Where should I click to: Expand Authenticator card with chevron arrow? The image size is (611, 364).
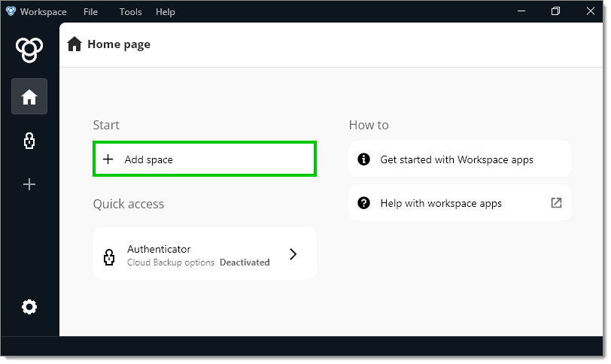point(293,254)
